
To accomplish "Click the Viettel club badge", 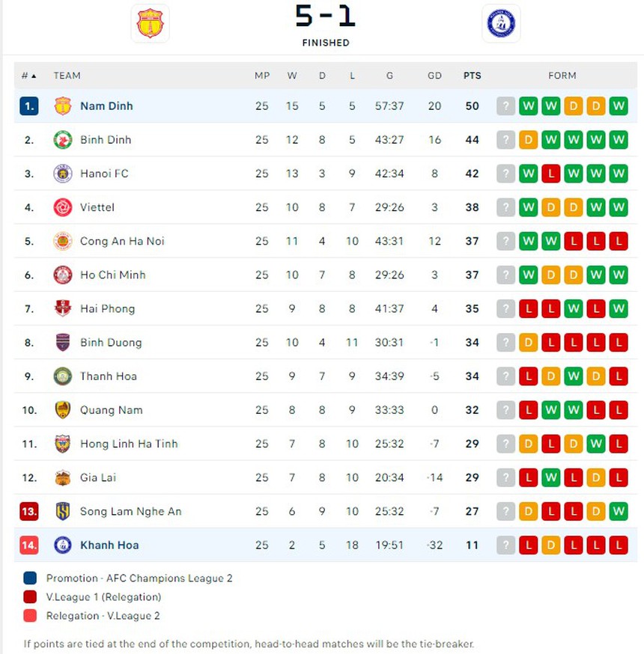I will (x=63, y=207).
